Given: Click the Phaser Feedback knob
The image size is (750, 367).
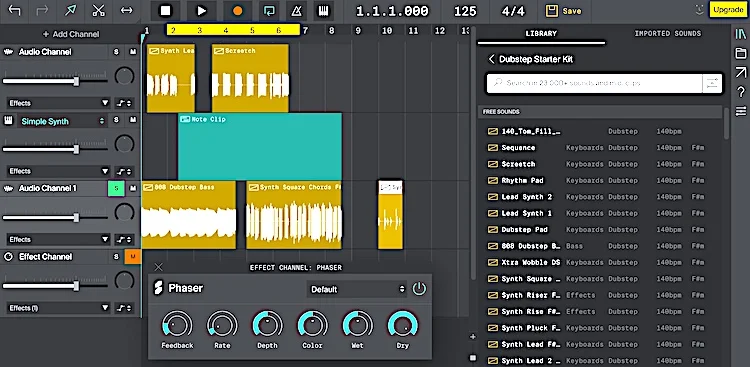Looking at the screenshot, I should (177, 325).
